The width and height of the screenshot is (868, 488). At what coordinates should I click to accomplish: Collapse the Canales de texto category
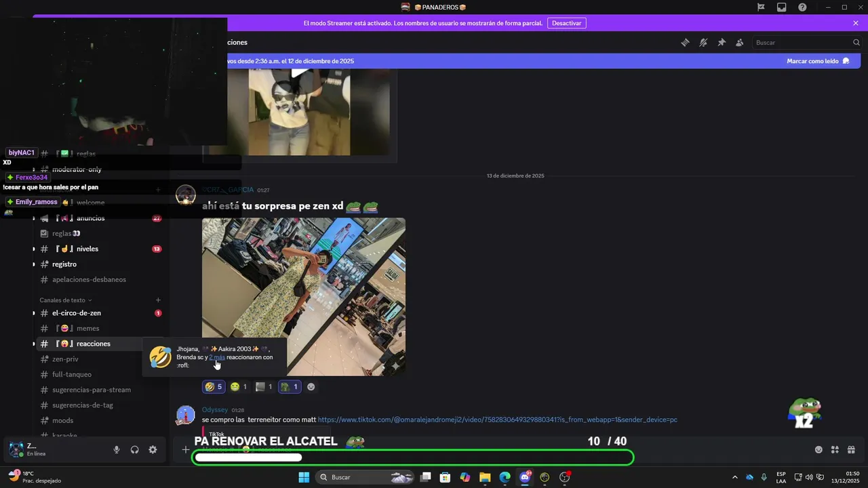pyautogui.click(x=65, y=300)
